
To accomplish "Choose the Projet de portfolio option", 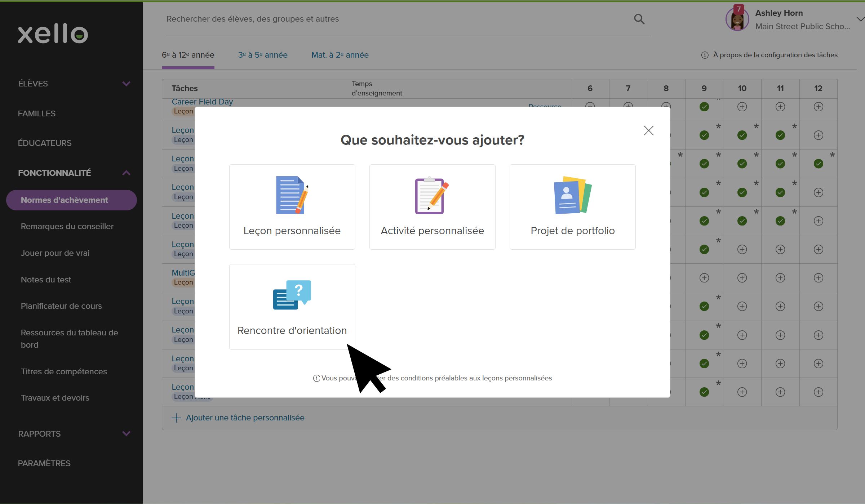I will click(x=572, y=207).
